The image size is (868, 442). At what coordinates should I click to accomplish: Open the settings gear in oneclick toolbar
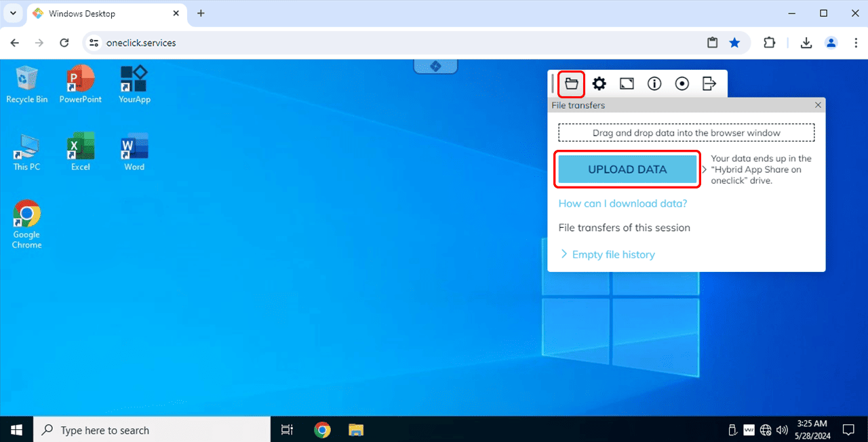599,83
